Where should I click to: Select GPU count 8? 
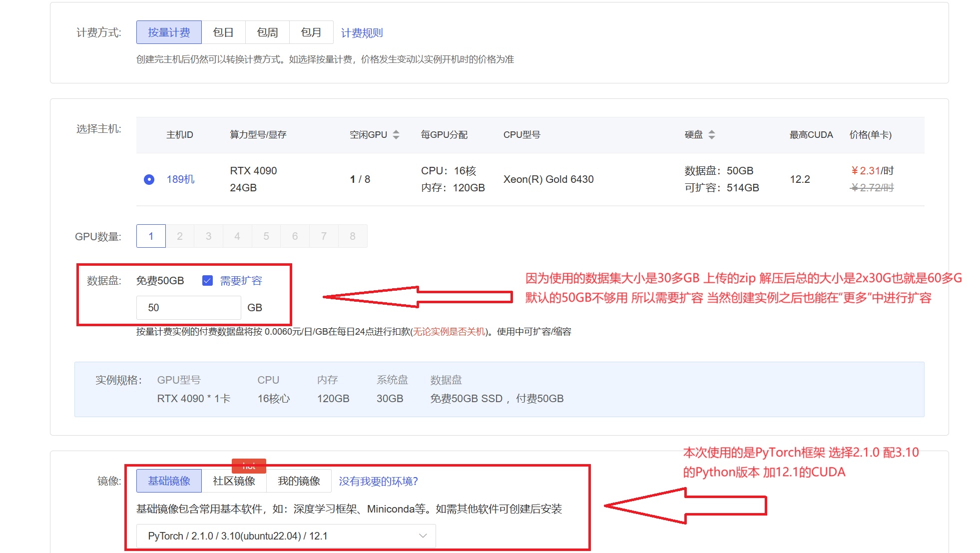click(x=353, y=236)
